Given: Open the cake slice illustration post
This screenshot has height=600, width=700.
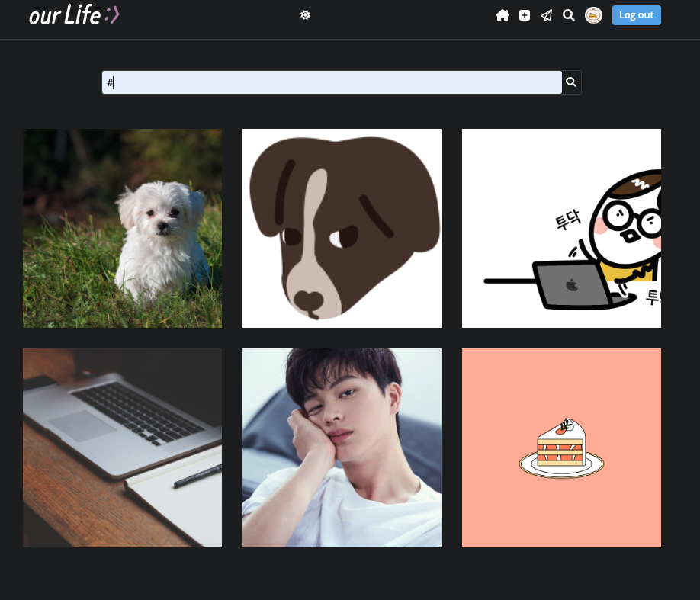Looking at the screenshot, I should pos(561,448).
